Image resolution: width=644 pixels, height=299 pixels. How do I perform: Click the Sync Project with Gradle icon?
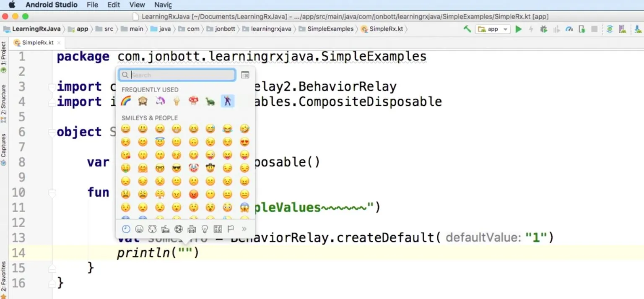point(610,29)
